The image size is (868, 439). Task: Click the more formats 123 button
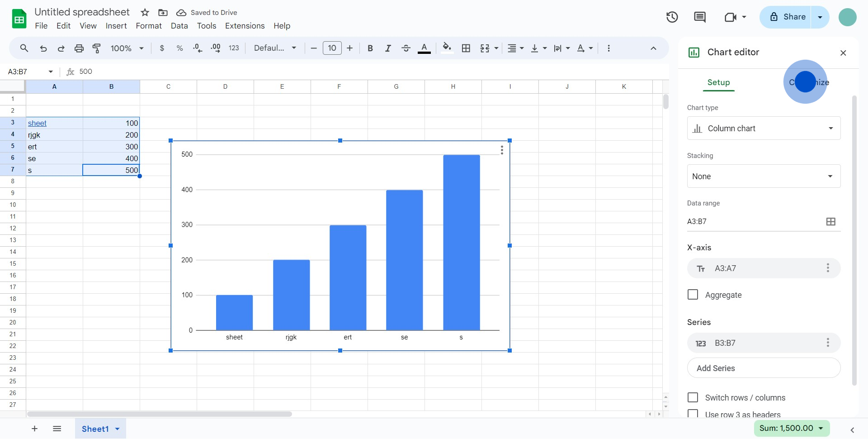click(234, 48)
